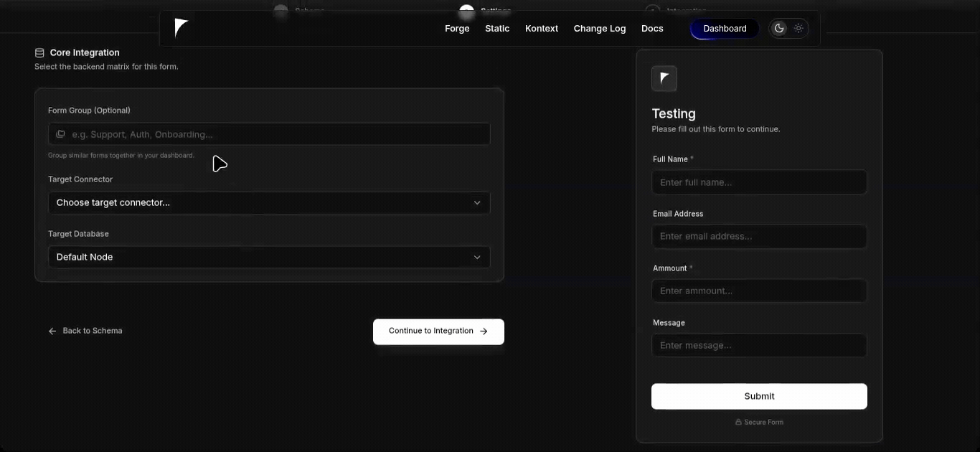Open the Docs page
980x452 pixels.
point(652,29)
